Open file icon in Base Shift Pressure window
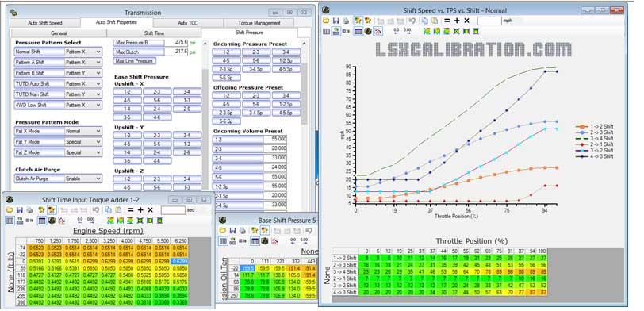 [x=223, y=231]
